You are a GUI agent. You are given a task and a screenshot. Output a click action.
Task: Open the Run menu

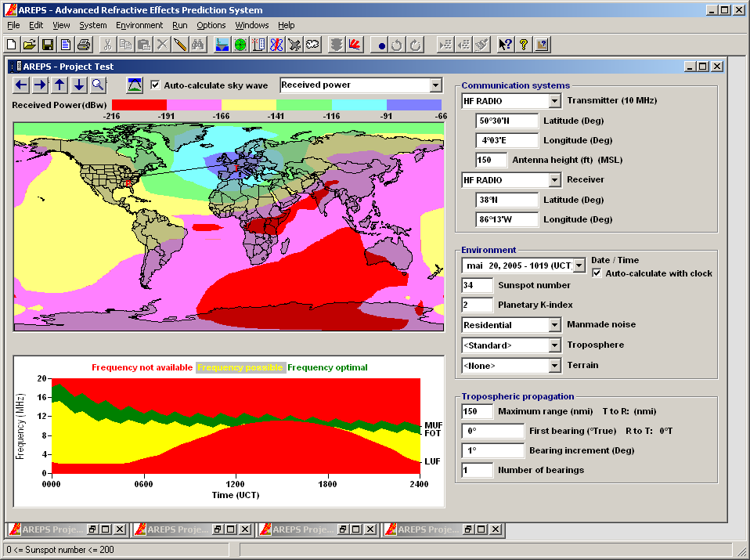click(x=180, y=25)
